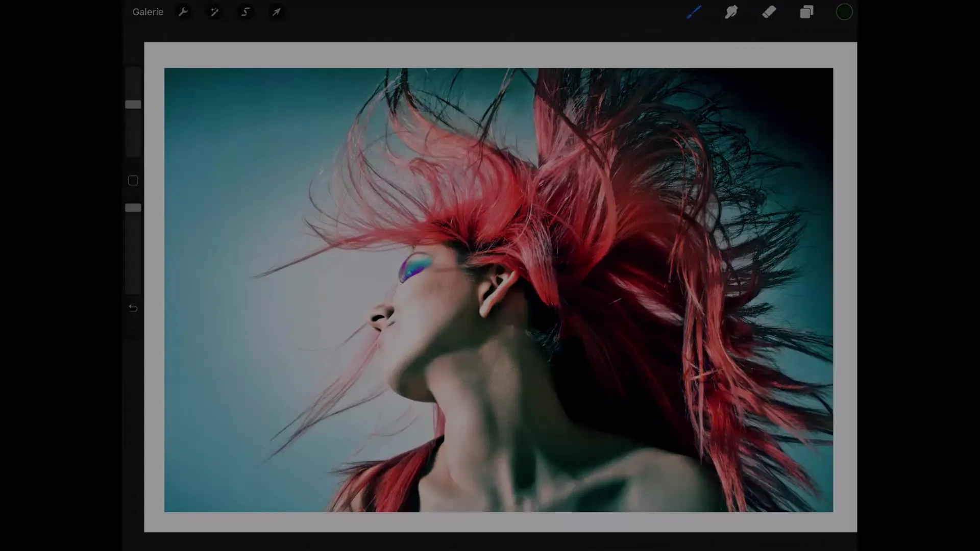Screen dimensions: 980x551
Task: Activate the Selection S-ribbon tool
Action: 246,12
